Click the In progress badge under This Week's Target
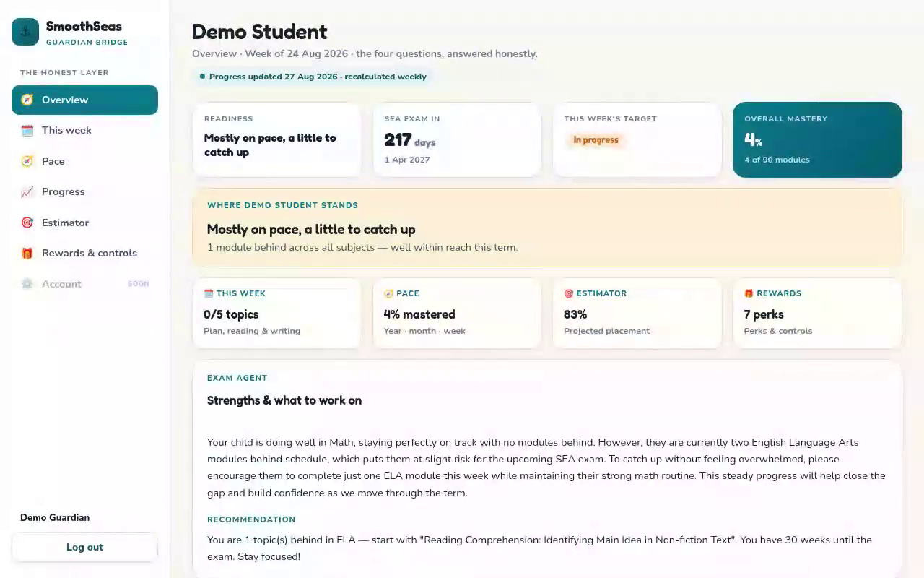This screenshot has height=578, width=924. point(596,140)
